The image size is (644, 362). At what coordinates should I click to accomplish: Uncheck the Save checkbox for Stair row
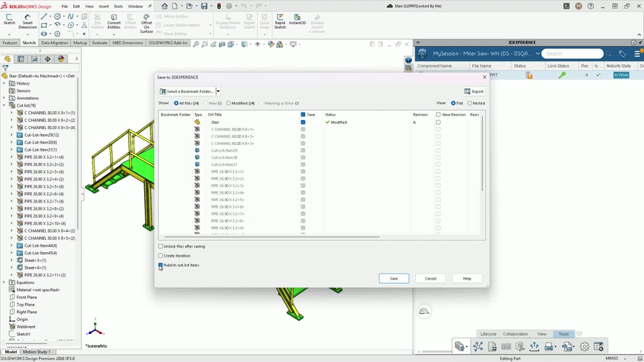click(303, 122)
